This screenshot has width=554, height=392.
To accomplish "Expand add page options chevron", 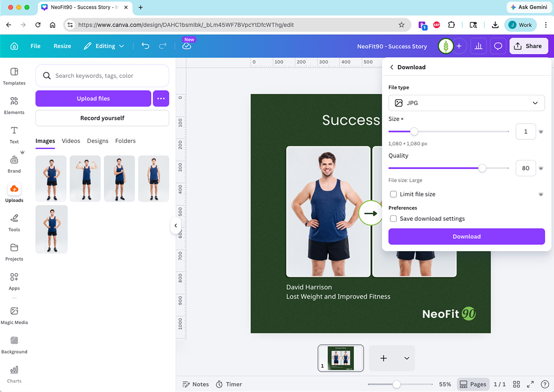I will (x=407, y=358).
